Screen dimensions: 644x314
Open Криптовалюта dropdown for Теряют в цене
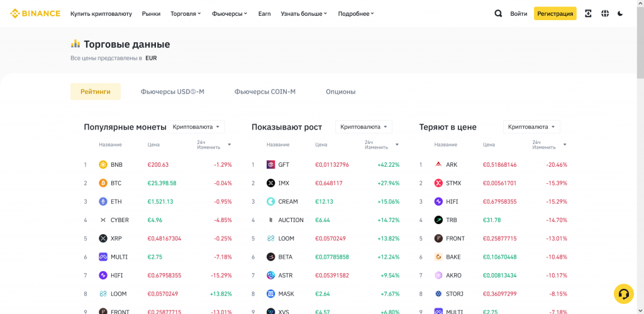(531, 127)
